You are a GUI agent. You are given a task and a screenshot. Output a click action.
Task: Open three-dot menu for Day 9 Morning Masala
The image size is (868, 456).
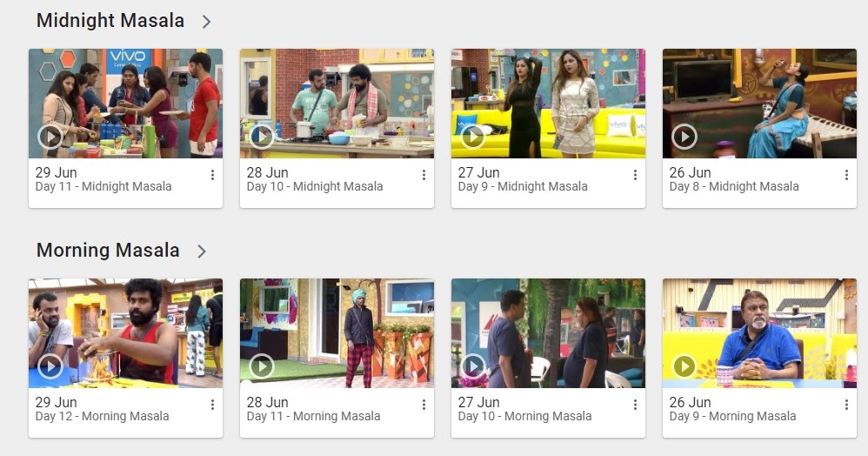coord(846,405)
